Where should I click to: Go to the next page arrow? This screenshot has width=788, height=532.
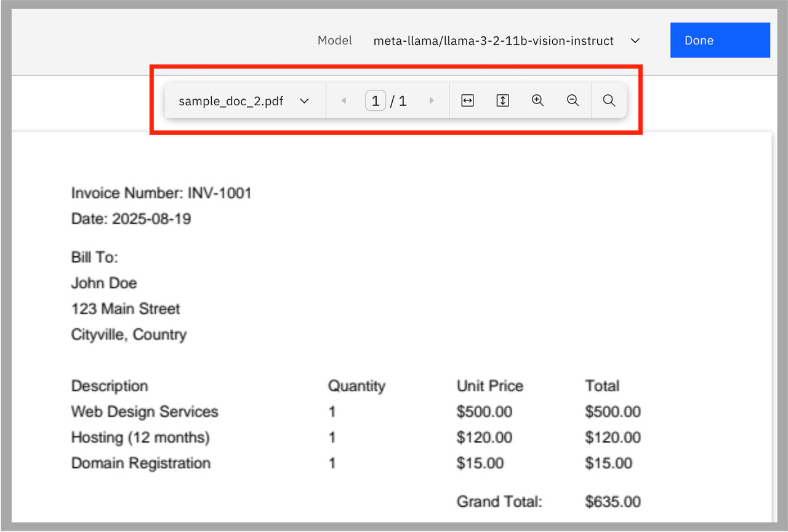(x=432, y=100)
